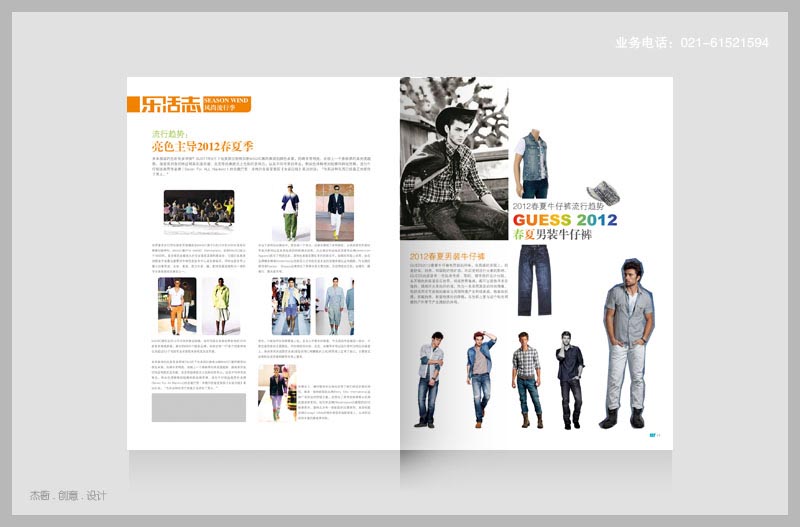Select the man with hand on head

coord(480,379)
